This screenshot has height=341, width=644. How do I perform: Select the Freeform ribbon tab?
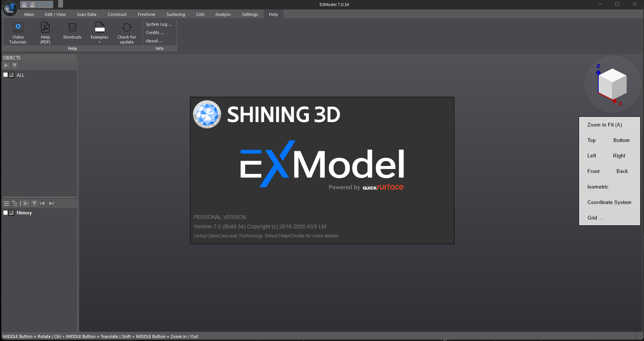coord(147,14)
